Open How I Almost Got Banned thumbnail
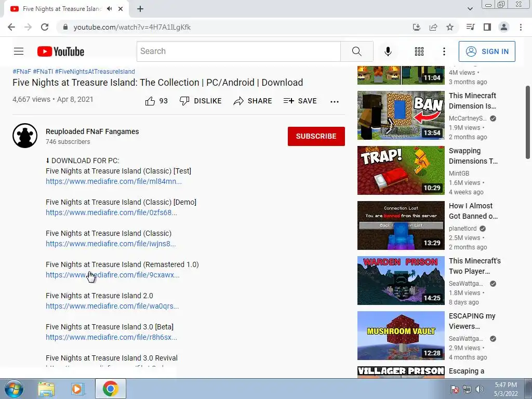Image resolution: width=532 pixels, height=399 pixels. pos(401,225)
